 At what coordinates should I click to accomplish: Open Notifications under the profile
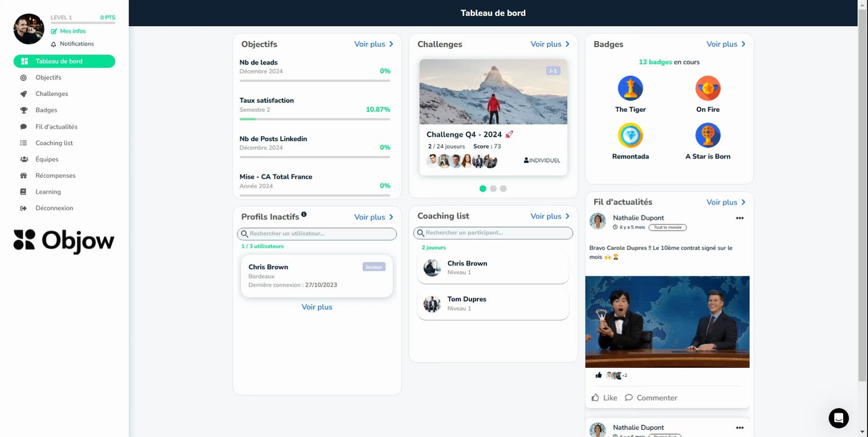(72, 44)
